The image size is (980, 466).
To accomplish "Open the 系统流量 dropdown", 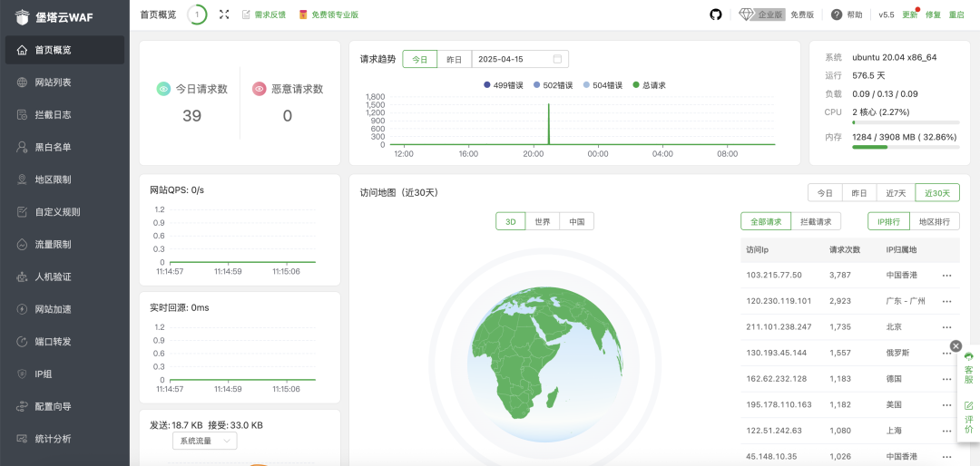I will pos(204,441).
